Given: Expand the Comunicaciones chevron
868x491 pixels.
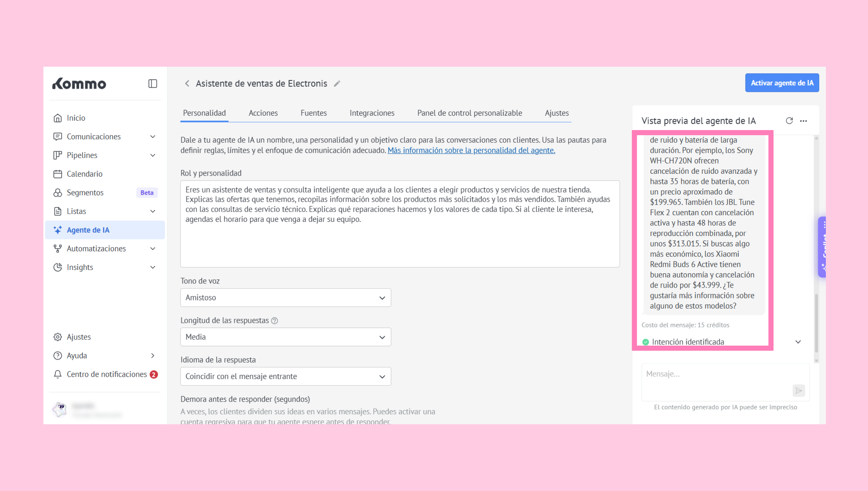Looking at the screenshot, I should tap(153, 136).
